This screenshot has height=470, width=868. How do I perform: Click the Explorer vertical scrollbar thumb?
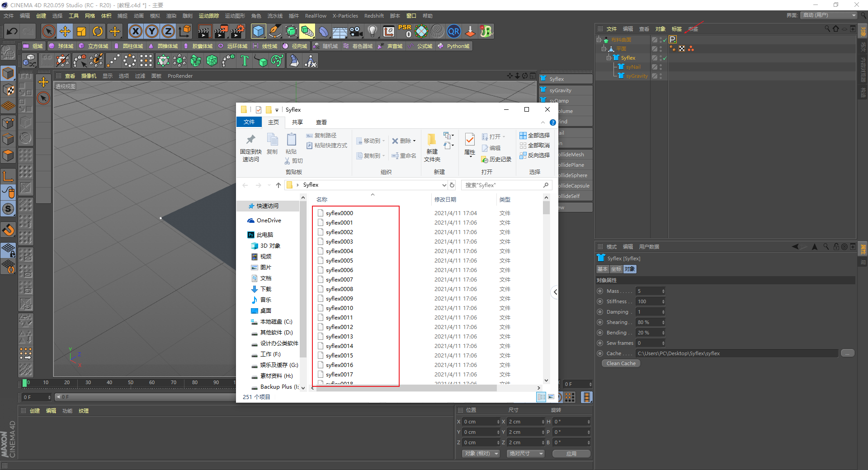click(546, 207)
